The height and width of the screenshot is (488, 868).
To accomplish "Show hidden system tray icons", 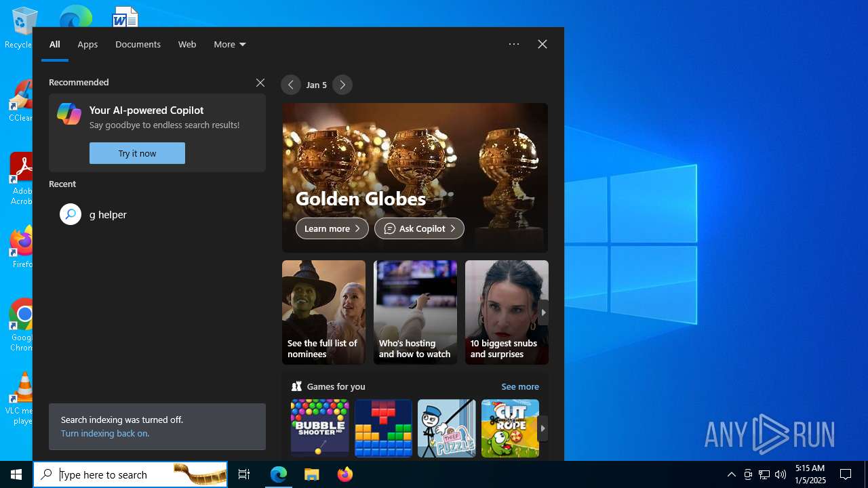I will point(732,474).
